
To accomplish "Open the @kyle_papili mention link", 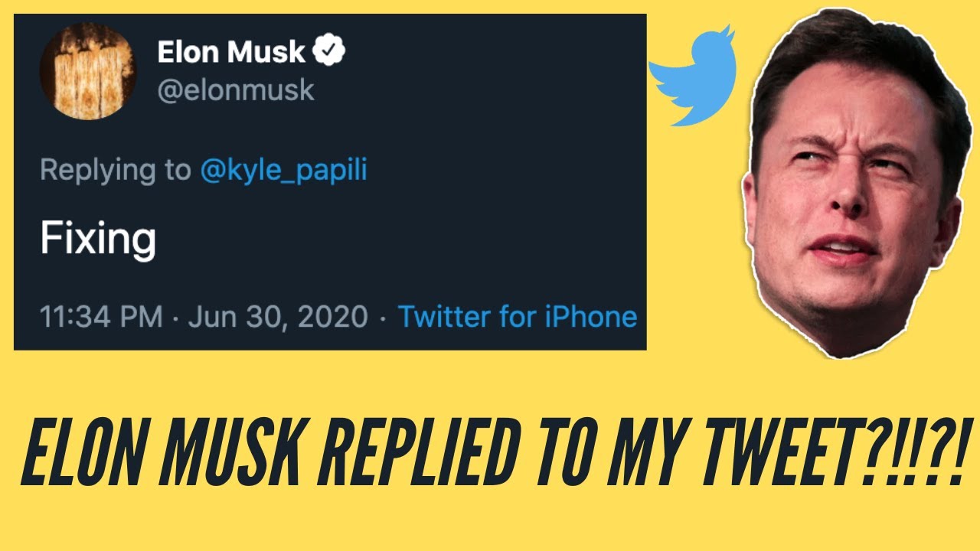I will click(x=283, y=170).
